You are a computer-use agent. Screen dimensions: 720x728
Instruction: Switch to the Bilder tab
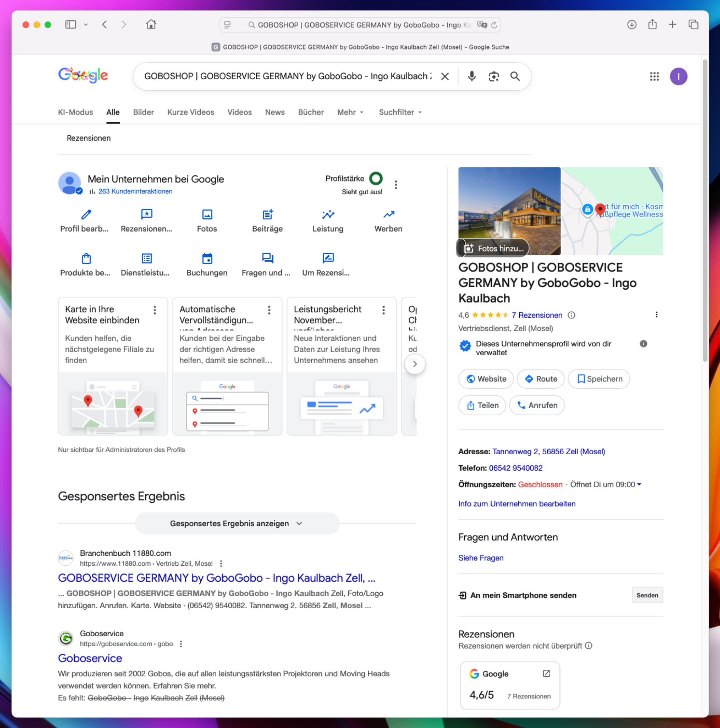(143, 112)
